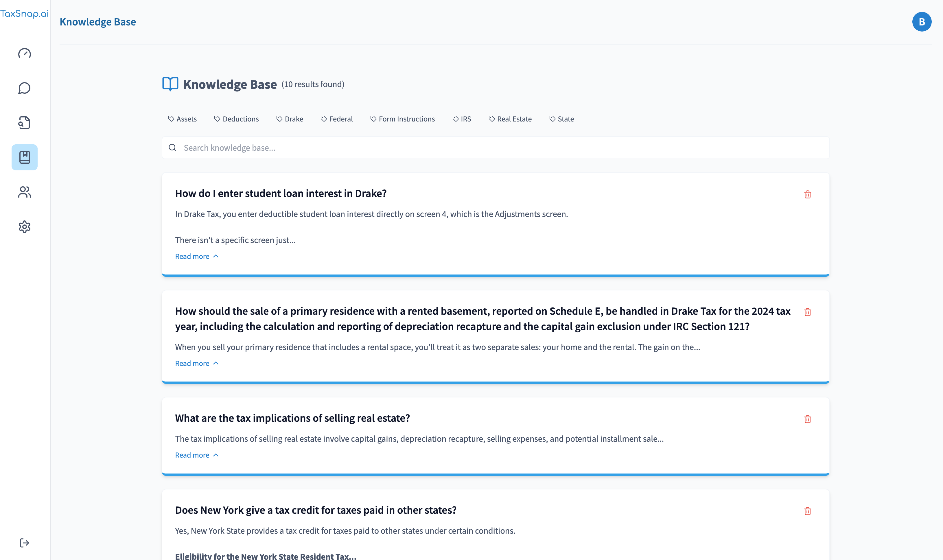The width and height of the screenshot is (943, 560).
Task: Open the dashboard gauge icon in sidebar
Action: coord(25,53)
